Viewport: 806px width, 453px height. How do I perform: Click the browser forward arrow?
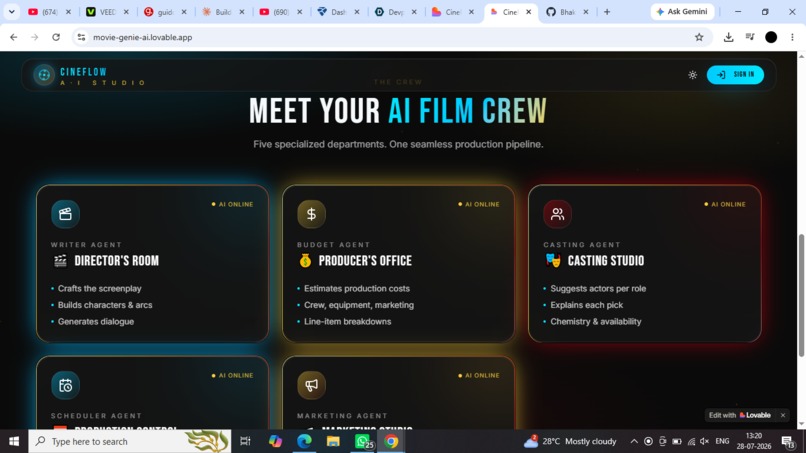[34, 37]
